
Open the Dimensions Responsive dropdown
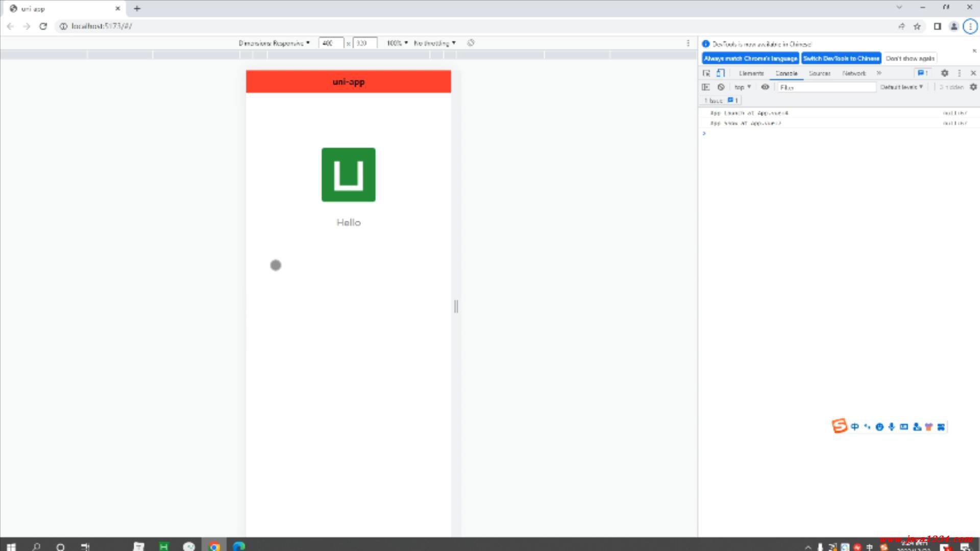tap(274, 43)
